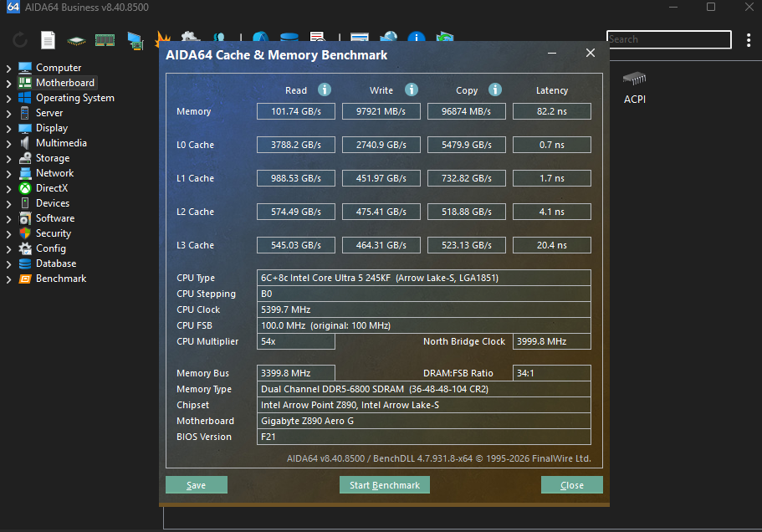Expand the Storage tree node
The width and height of the screenshot is (762, 532).
[x=8, y=158]
